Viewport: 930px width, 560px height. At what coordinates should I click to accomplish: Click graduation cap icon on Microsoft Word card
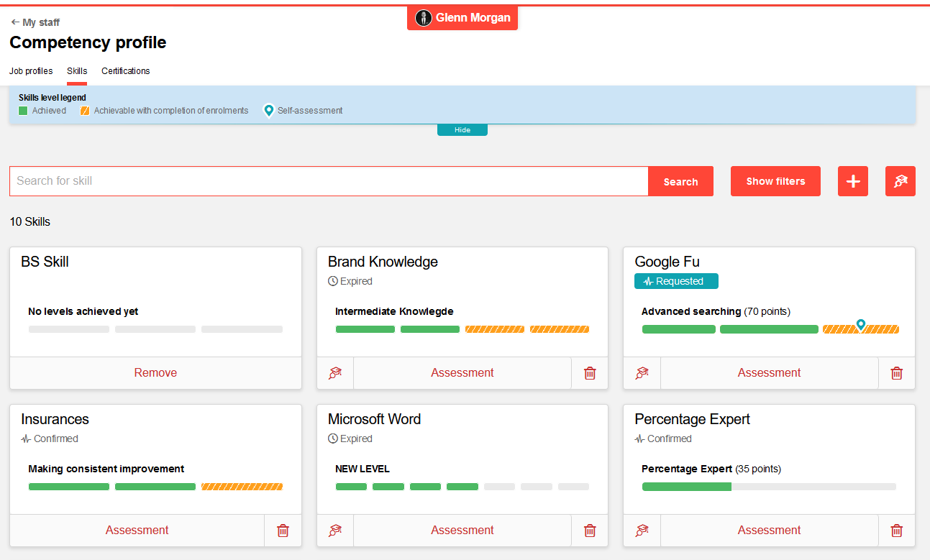click(335, 531)
